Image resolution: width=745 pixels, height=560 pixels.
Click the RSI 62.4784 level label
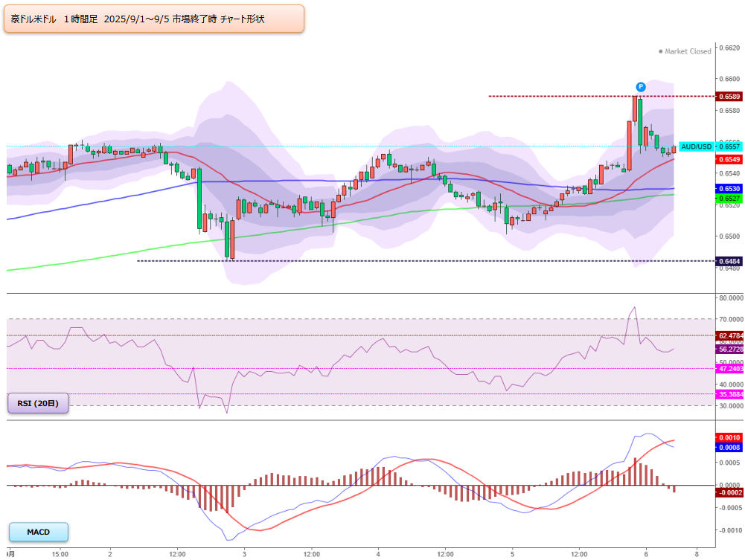730,335
